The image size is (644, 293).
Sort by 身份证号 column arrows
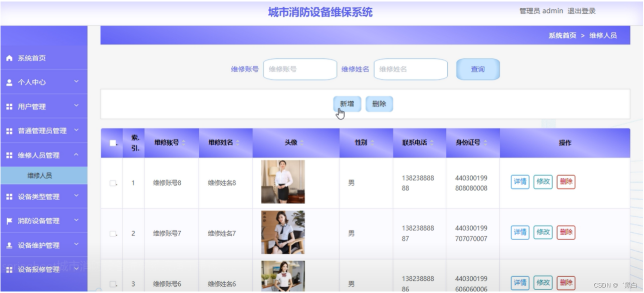(485, 143)
